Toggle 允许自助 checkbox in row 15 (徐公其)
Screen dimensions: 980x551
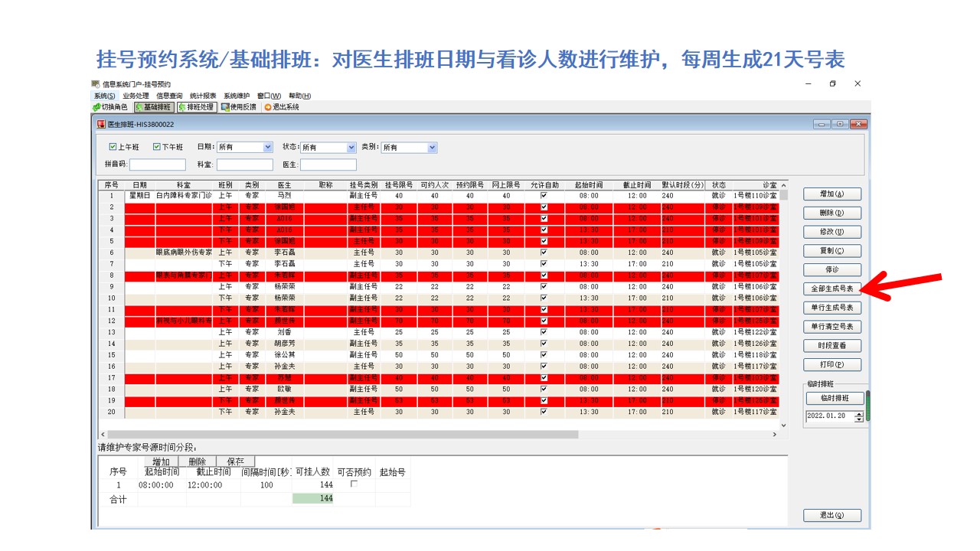tap(544, 354)
